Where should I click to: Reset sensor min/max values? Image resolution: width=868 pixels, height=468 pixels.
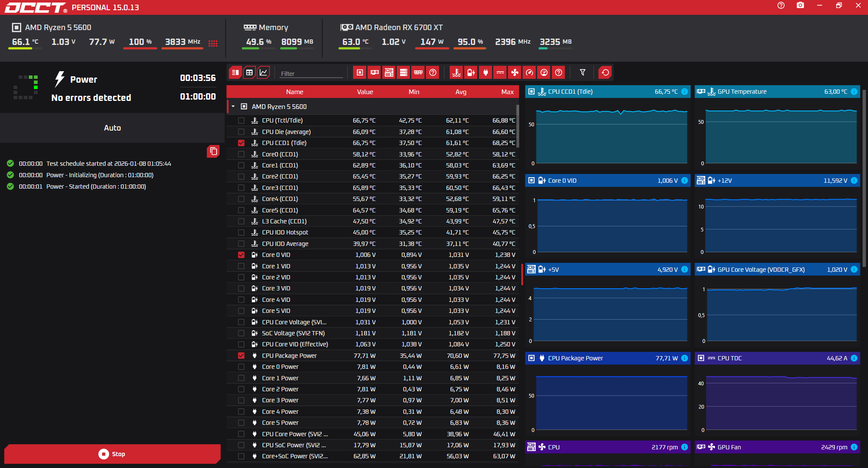605,72
